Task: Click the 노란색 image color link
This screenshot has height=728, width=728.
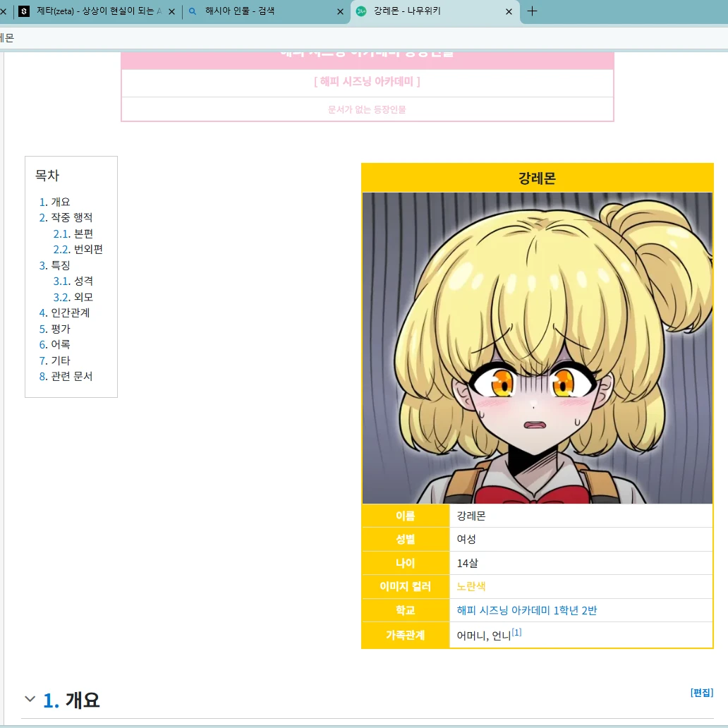Action: click(x=471, y=586)
